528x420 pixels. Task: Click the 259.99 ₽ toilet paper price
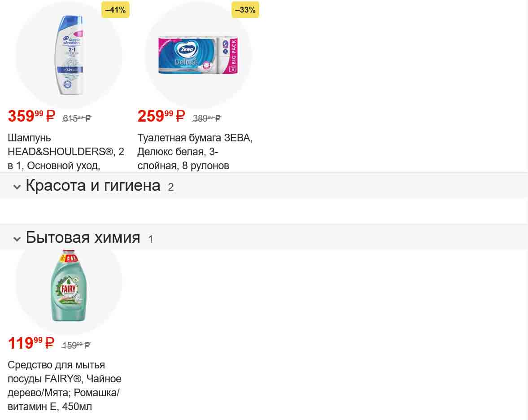click(x=161, y=116)
